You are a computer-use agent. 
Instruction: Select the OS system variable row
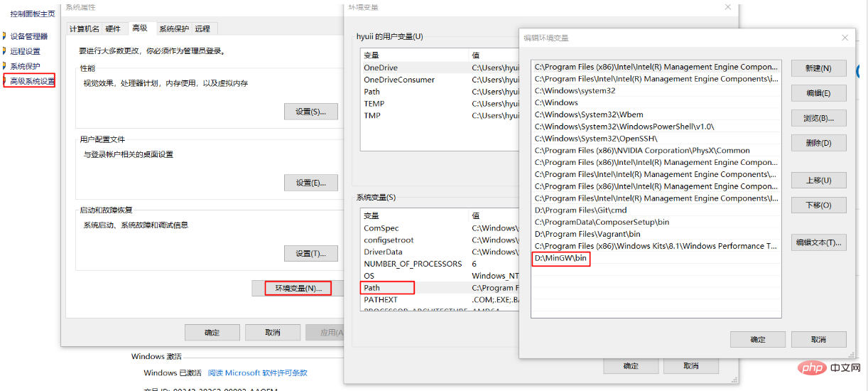click(x=440, y=276)
